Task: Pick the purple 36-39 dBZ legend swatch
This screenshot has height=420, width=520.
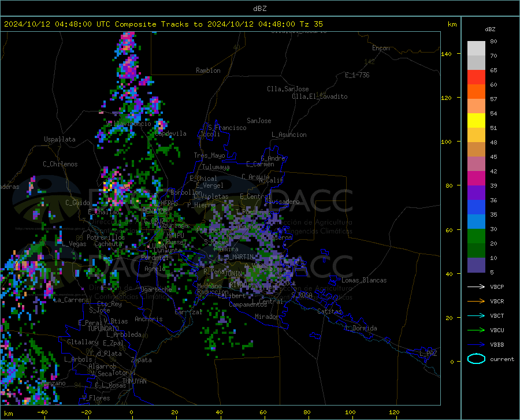Action: (476, 193)
